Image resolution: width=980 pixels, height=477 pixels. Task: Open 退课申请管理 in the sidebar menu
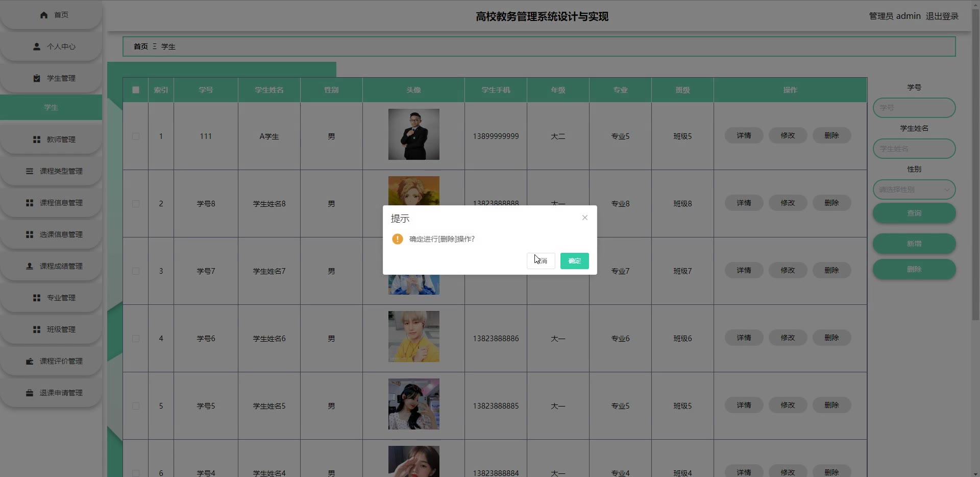(x=51, y=393)
